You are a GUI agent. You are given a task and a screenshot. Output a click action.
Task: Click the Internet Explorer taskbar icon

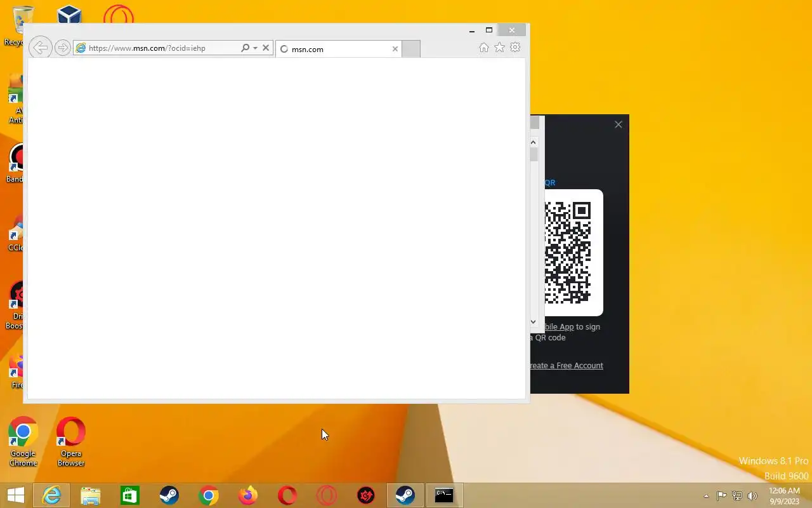pyautogui.click(x=51, y=495)
